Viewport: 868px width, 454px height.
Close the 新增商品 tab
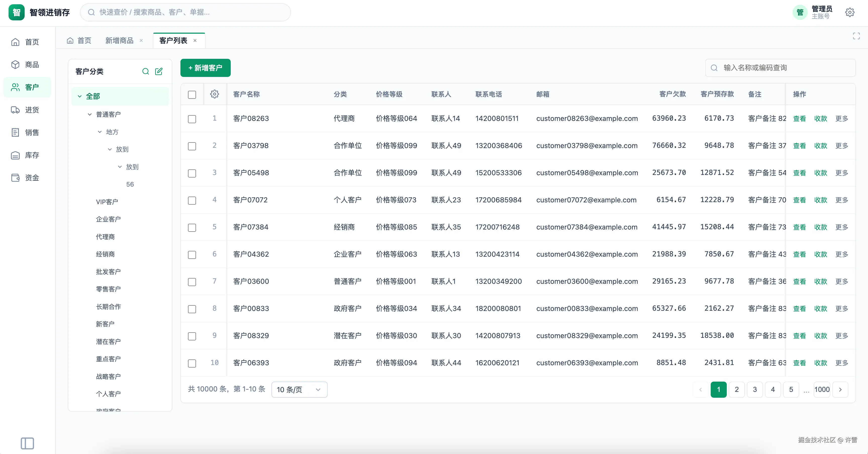tap(141, 40)
